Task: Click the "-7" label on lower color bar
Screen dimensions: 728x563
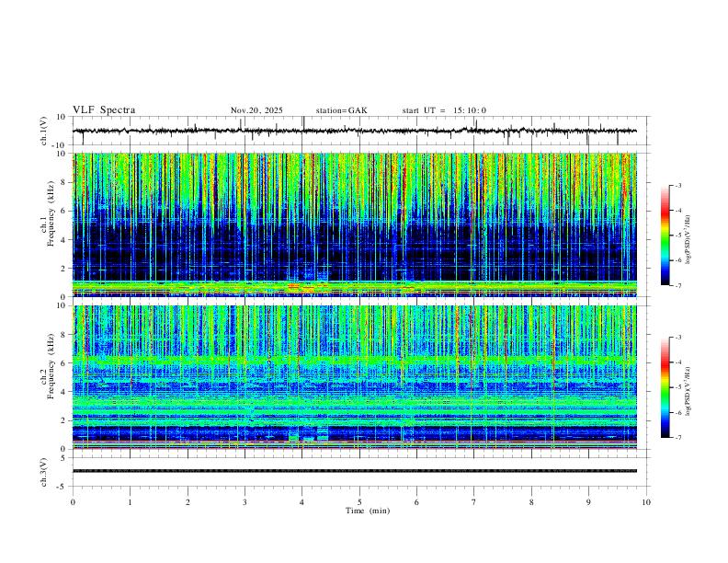Action: point(677,438)
